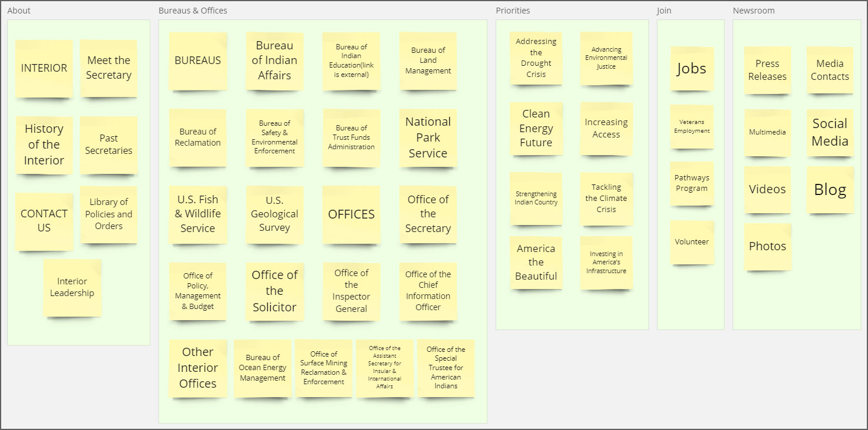Select the Jobs sticky note
868x430 pixels.
[692, 69]
